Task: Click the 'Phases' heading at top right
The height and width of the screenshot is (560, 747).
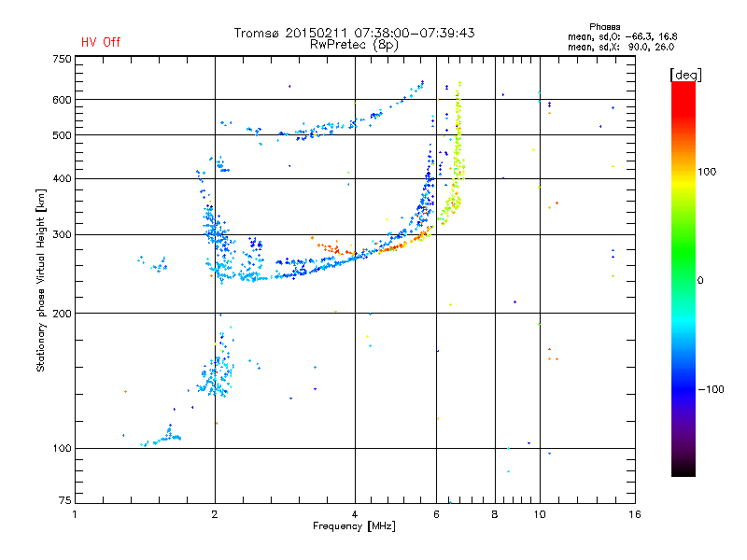Action: pos(604,27)
